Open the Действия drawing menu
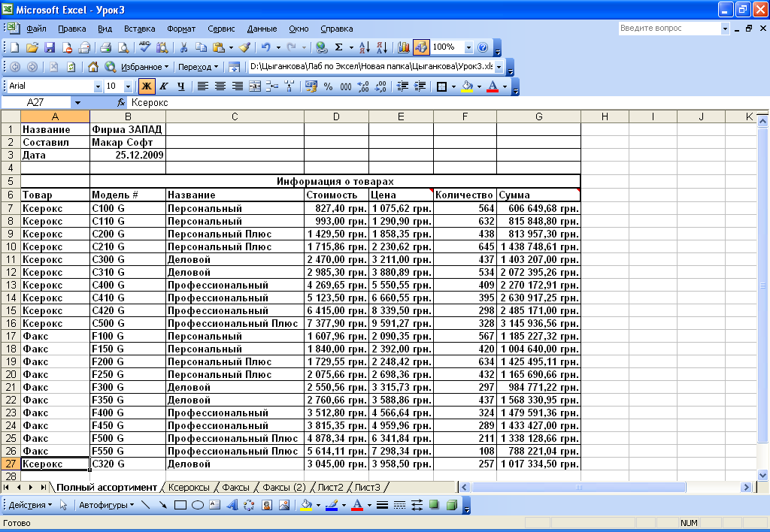Viewport: 770px width, 532px height. (30, 505)
